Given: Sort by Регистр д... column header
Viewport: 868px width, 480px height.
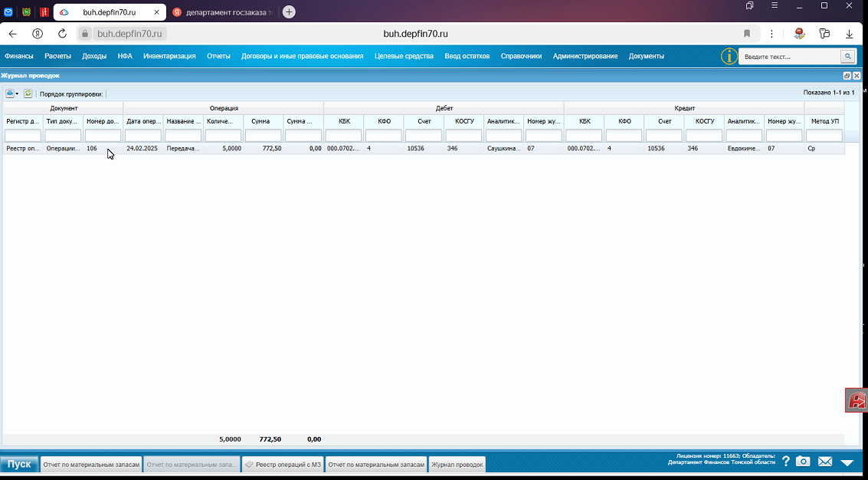Looking at the screenshot, I should point(23,121).
